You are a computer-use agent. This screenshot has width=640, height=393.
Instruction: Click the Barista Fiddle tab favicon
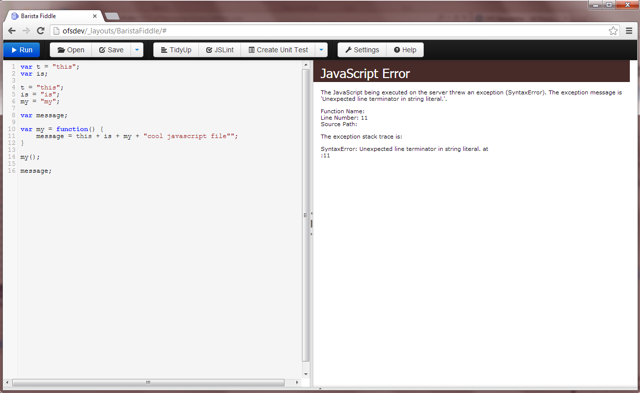tap(15, 16)
